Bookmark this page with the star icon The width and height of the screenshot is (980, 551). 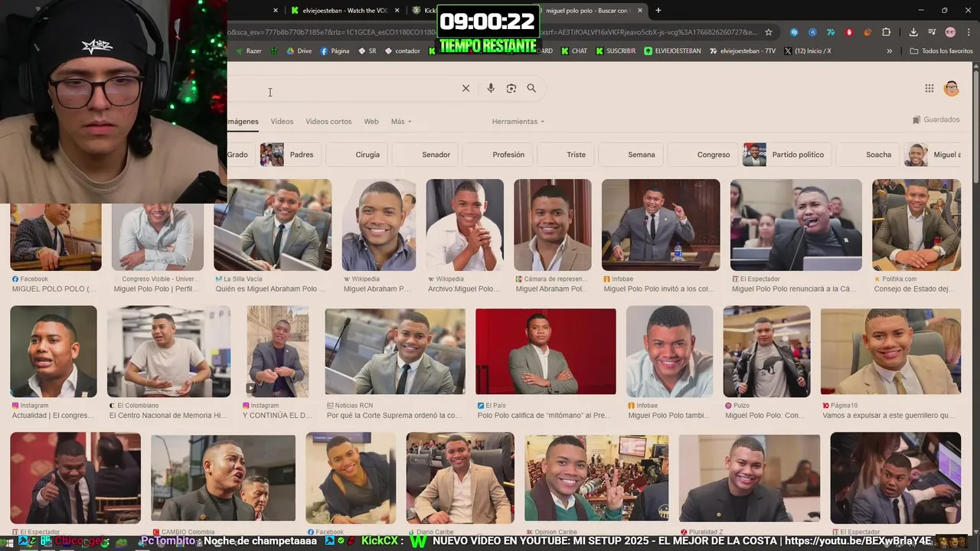point(769,32)
